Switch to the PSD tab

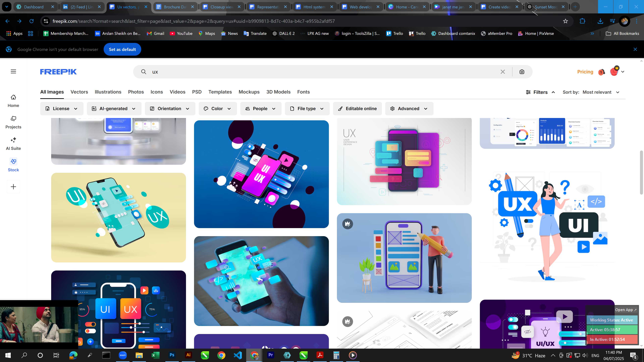[x=197, y=92]
